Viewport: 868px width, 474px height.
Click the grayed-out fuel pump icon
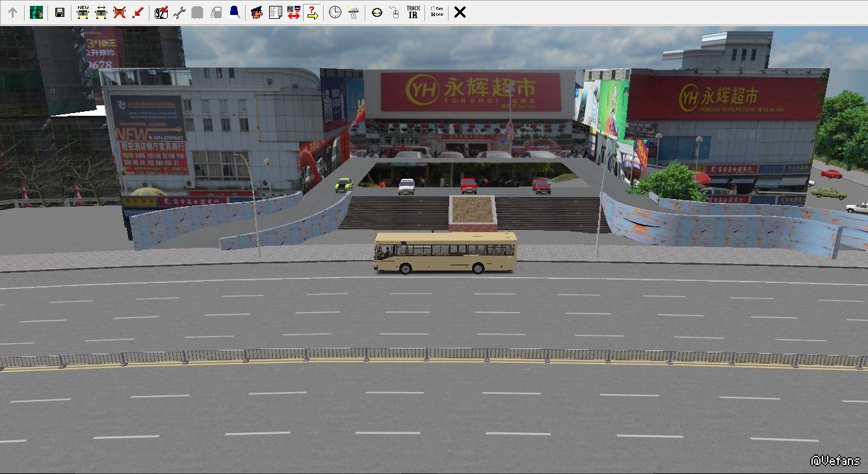217,12
